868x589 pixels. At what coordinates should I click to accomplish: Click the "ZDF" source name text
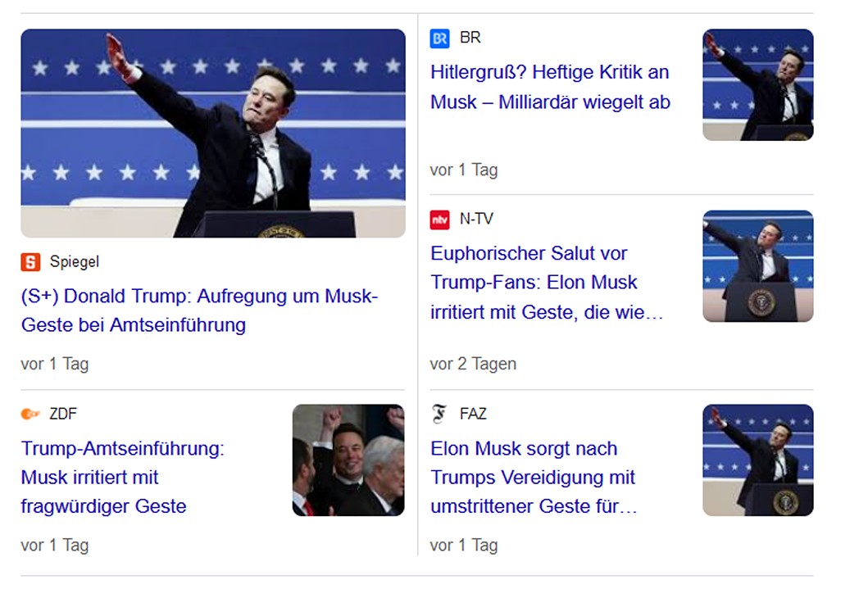pos(63,414)
